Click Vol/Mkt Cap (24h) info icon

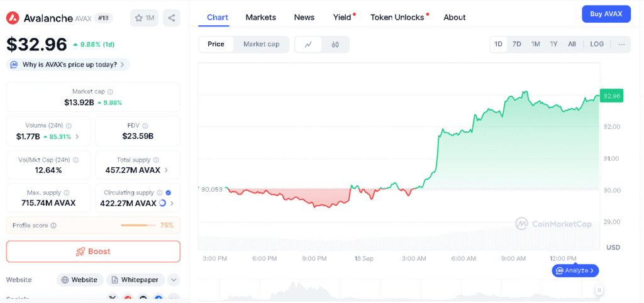click(x=75, y=160)
